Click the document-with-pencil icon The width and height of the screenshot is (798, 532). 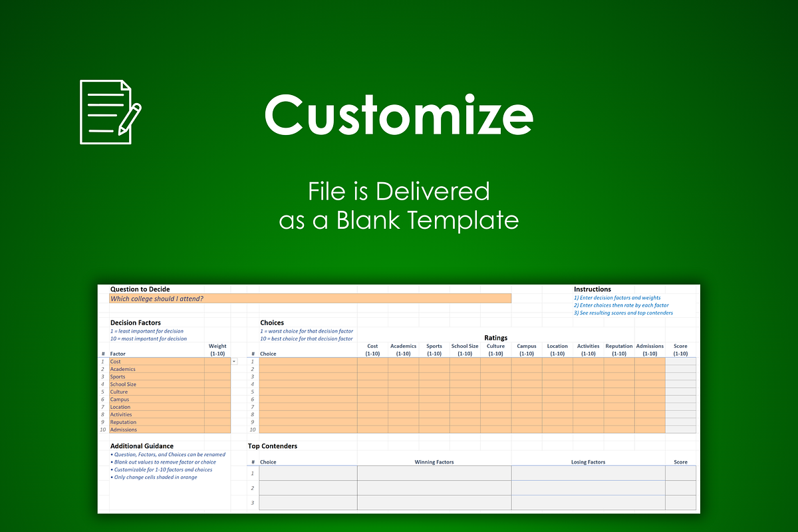pos(110,112)
